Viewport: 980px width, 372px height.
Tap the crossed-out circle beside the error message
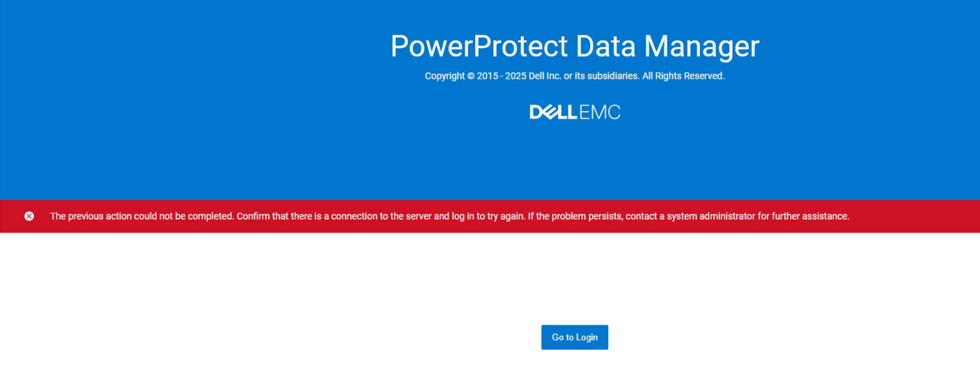pyautogui.click(x=29, y=216)
